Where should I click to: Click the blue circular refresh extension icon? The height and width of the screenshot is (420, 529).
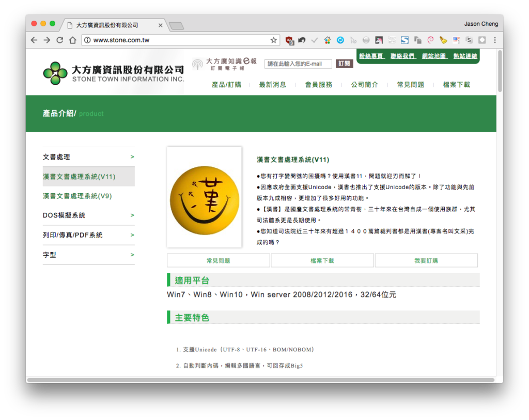[340, 40]
